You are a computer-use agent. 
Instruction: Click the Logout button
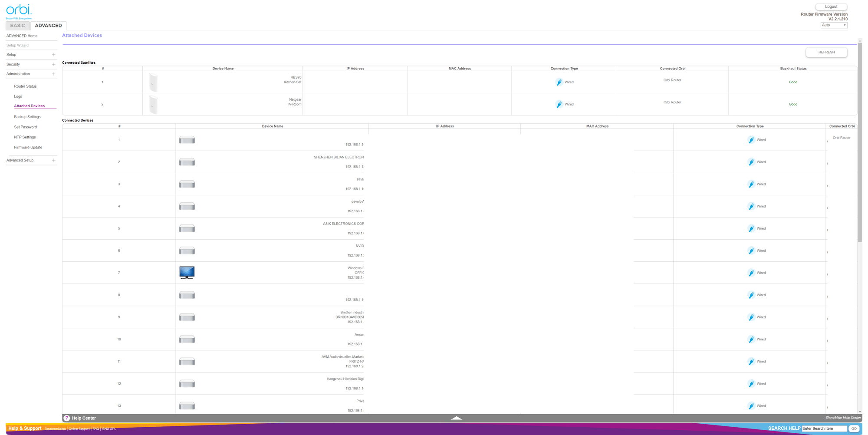(831, 7)
